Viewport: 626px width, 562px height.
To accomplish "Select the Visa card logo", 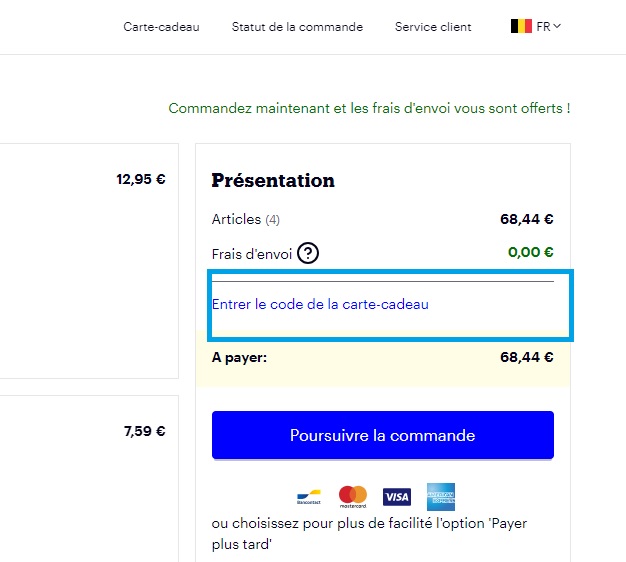I will pyautogui.click(x=397, y=496).
